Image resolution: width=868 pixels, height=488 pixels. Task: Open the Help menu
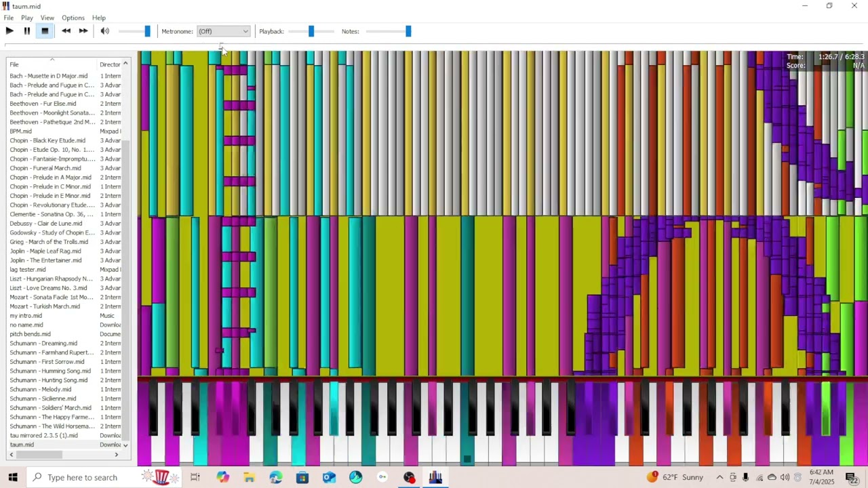pyautogui.click(x=99, y=18)
